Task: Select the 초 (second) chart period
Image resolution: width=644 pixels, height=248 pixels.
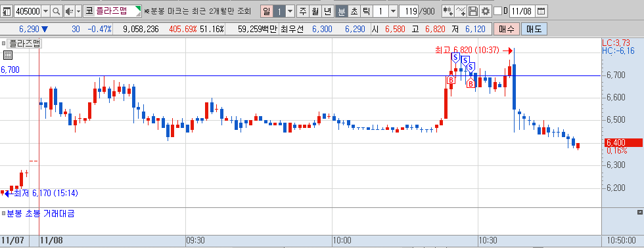Action: (x=354, y=11)
